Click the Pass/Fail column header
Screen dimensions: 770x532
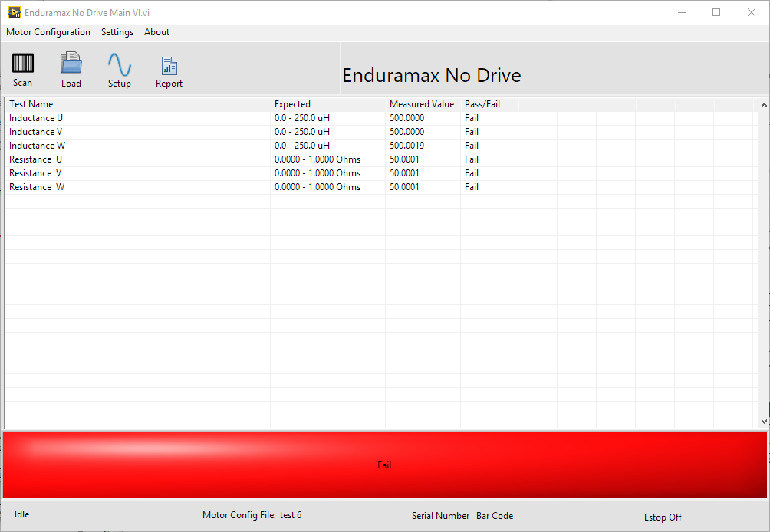tap(482, 104)
